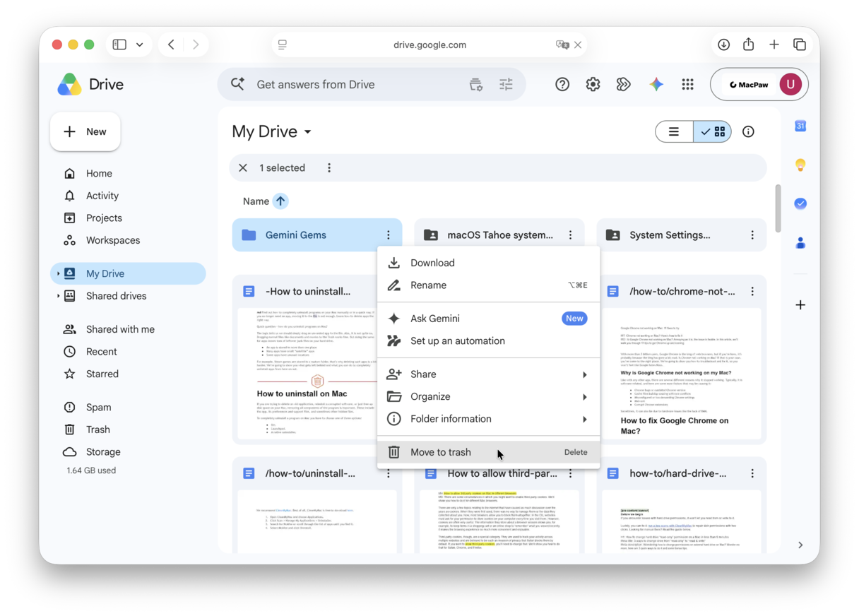This screenshot has width=859, height=616.
Task: Open Activity in sidebar
Action: [128, 196]
